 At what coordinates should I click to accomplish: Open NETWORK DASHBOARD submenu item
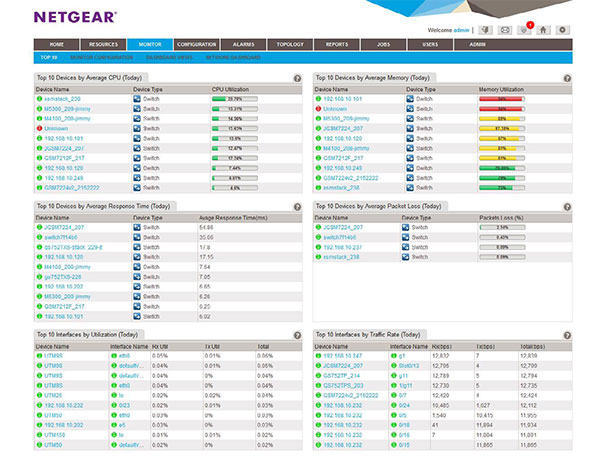[233, 57]
